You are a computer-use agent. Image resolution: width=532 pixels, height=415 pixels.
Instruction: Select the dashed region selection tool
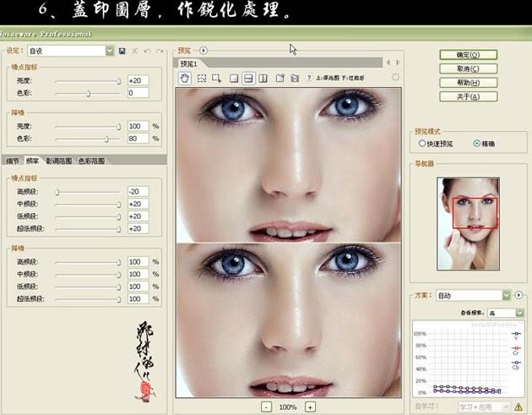pos(202,79)
